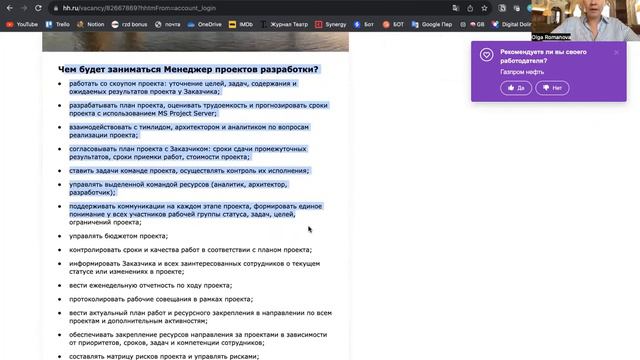Open the translate page icon
This screenshot has height=360, width=640.
point(456,8)
